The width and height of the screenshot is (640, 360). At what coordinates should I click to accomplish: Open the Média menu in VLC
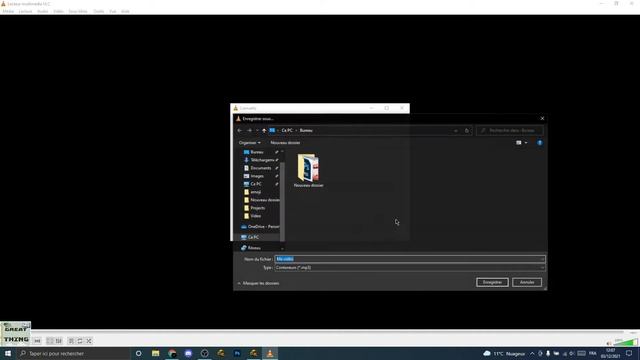pyautogui.click(x=8, y=11)
